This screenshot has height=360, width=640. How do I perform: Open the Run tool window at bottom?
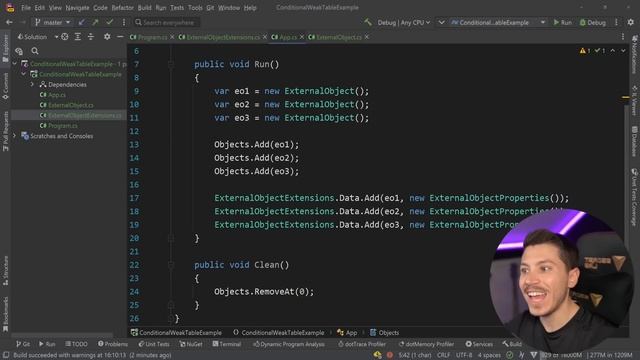(x=47, y=344)
